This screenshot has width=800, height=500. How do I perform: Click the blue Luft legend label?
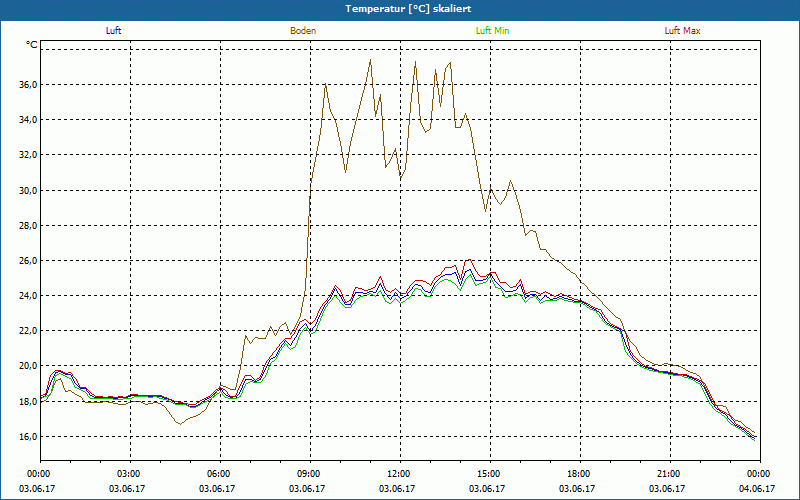(113, 31)
